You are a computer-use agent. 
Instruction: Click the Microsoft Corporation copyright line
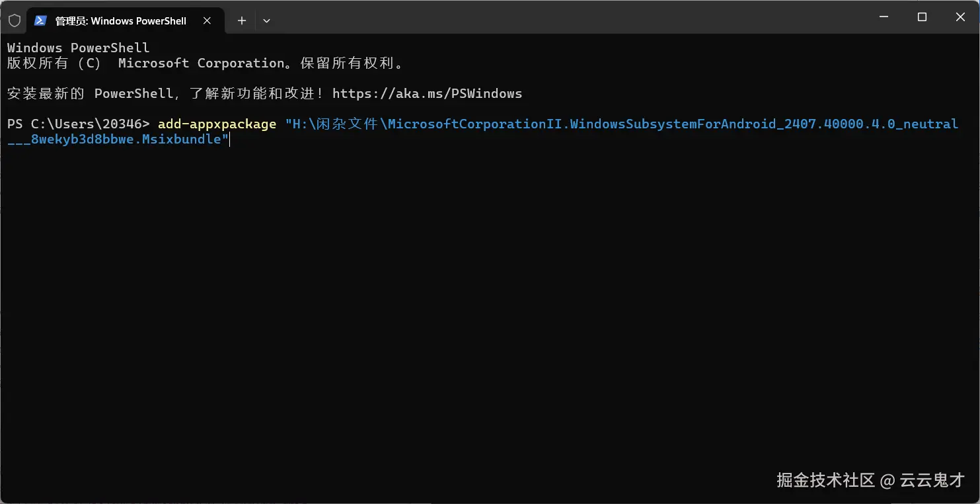[x=205, y=63]
